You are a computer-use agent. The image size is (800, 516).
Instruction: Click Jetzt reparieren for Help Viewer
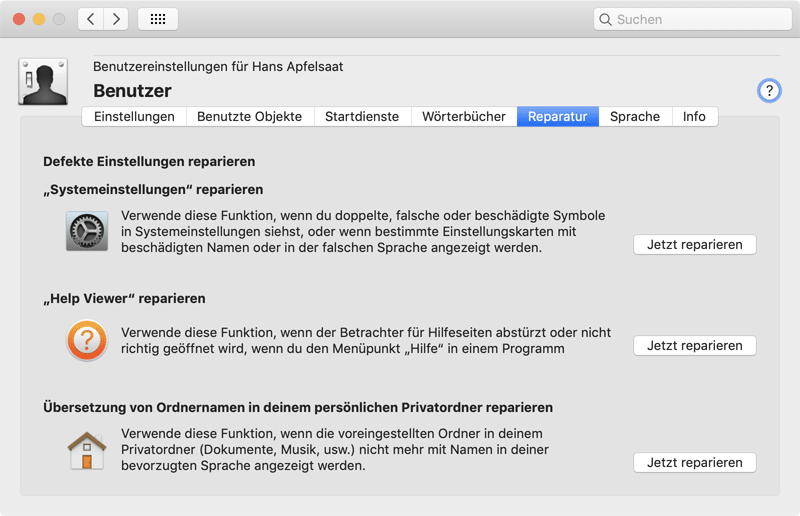(x=694, y=346)
